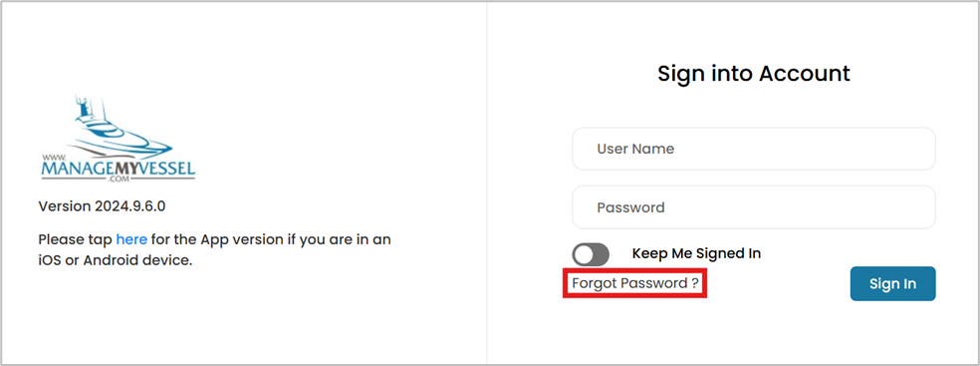Click the 'Please tap' instruction text
Image resolution: width=980 pixels, height=366 pixels.
(76, 239)
